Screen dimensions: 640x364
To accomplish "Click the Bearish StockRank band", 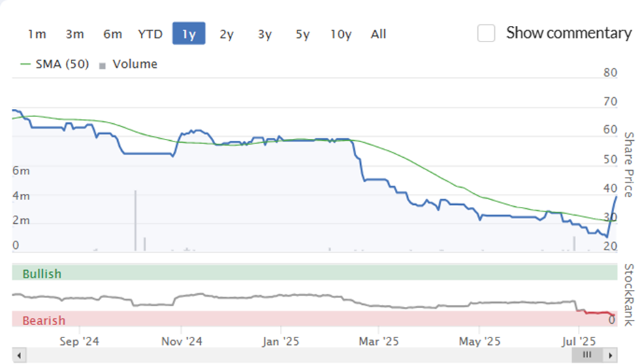I will coord(315,319).
